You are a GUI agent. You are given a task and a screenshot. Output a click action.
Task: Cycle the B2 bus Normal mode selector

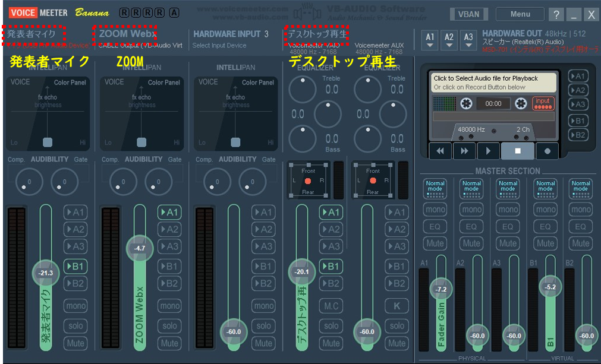point(581,189)
